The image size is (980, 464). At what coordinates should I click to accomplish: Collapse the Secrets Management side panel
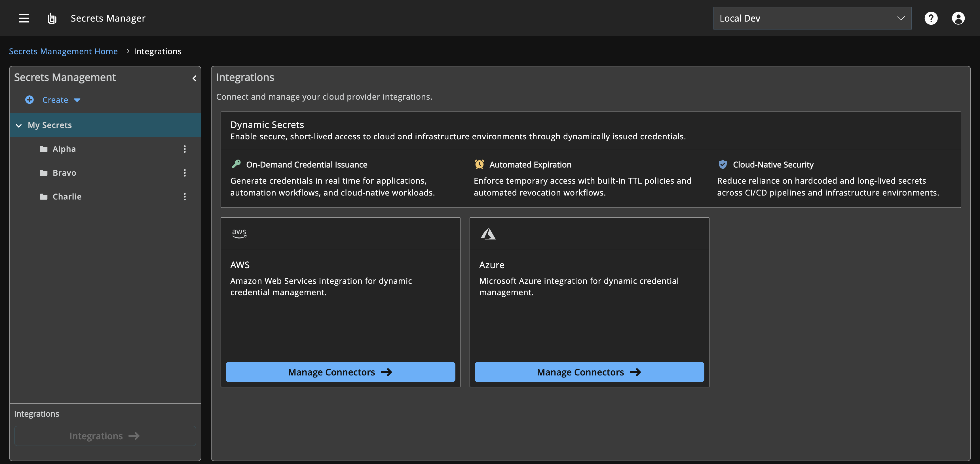195,78
